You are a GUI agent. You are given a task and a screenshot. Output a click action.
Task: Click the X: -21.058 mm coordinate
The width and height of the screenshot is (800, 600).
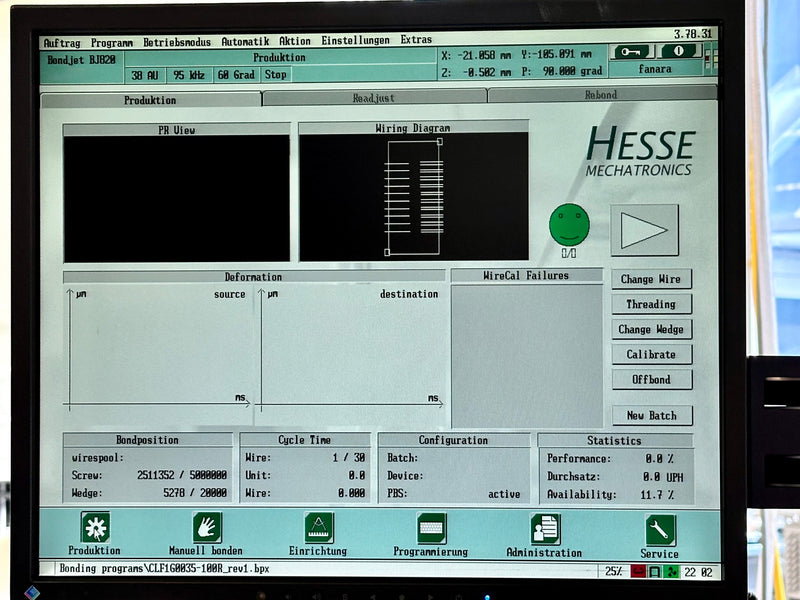(x=476, y=55)
